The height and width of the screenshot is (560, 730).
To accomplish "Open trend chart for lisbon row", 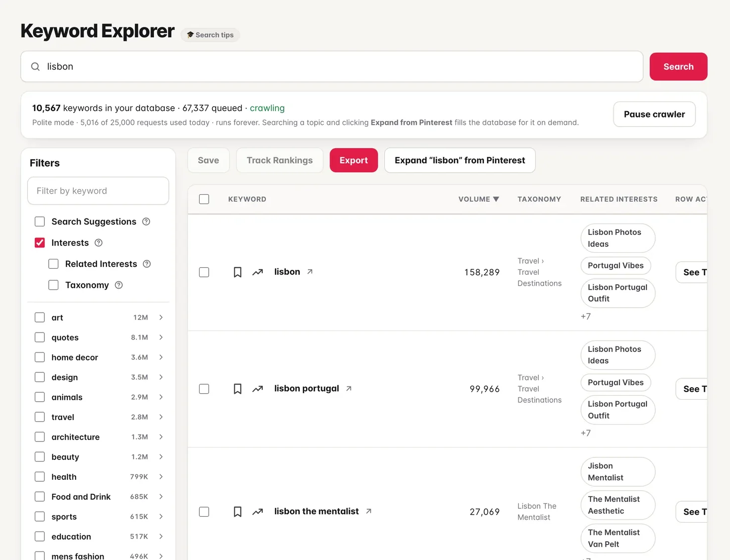I will click(x=257, y=272).
